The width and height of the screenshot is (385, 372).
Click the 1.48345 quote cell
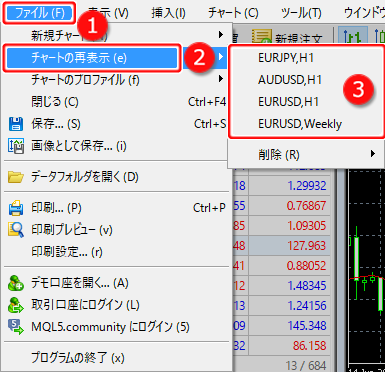pos(289,286)
